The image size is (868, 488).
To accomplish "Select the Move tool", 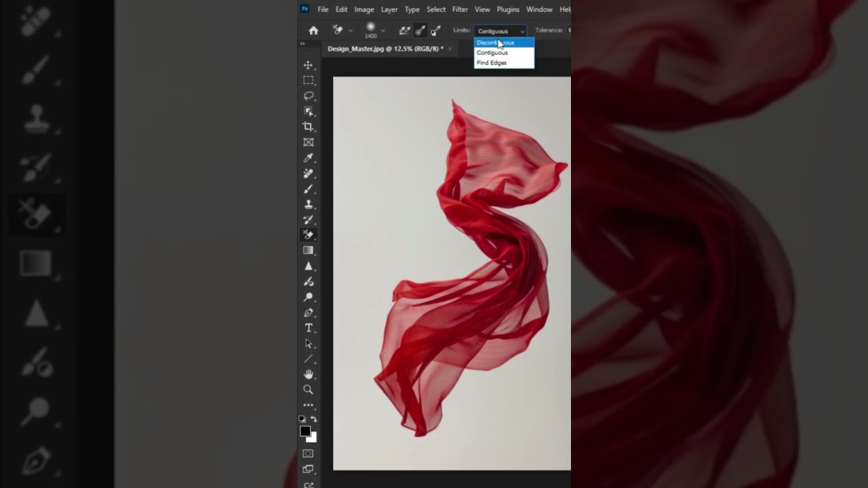I will (x=309, y=65).
